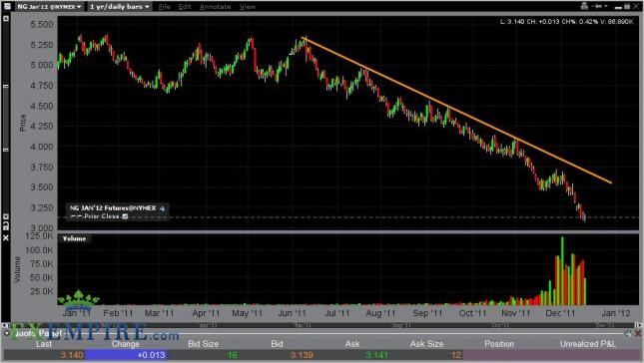644x363 pixels.
Task: Click the scrollbar left arrow below the chart
Action: coord(5,325)
